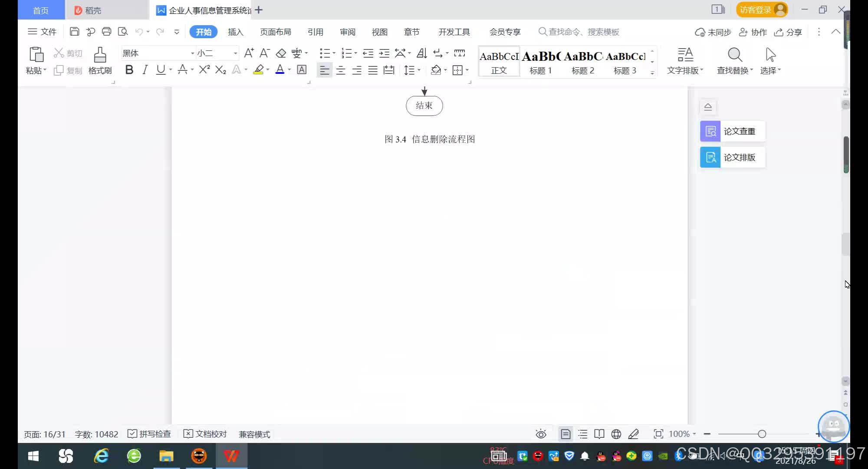The width and height of the screenshot is (868, 469).
Task: Click the 分享 share button
Action: 788,32
